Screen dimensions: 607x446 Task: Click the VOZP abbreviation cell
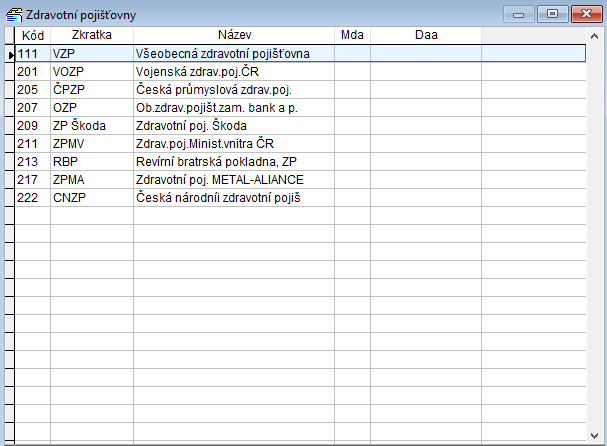(x=92, y=72)
